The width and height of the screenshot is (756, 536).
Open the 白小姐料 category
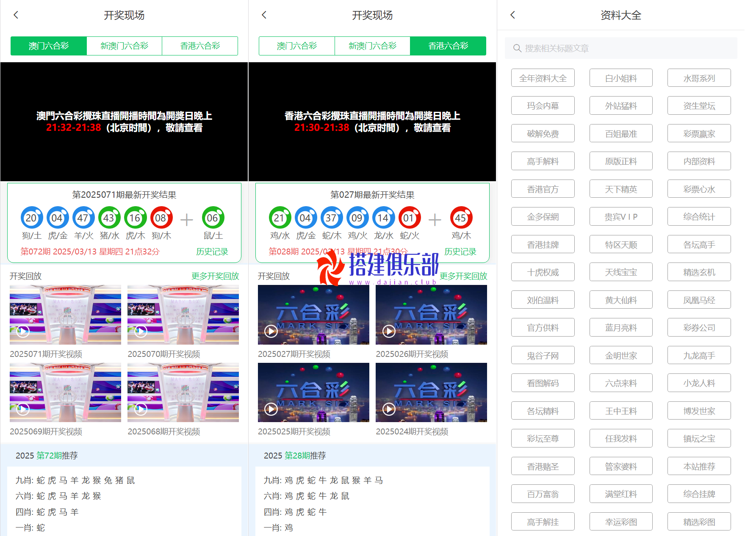(x=621, y=78)
